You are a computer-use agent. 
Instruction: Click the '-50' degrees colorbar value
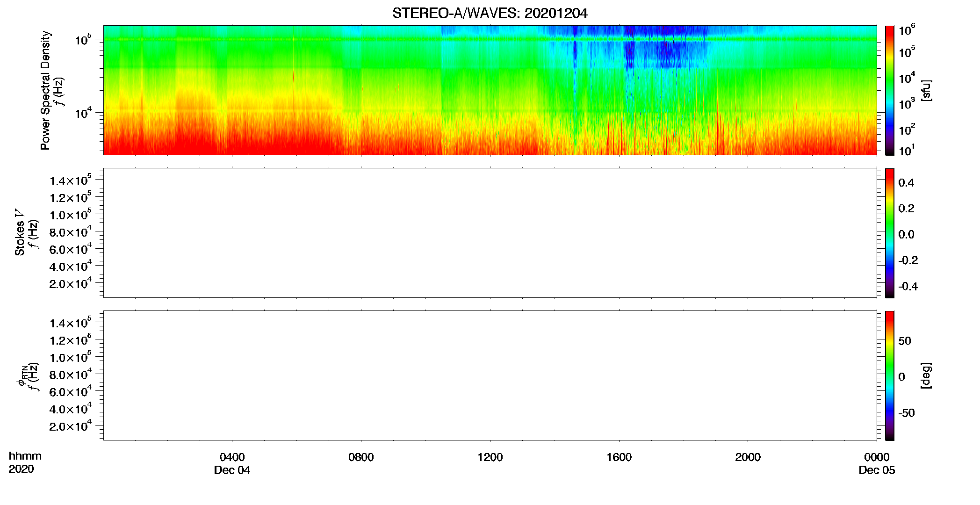[907, 413]
